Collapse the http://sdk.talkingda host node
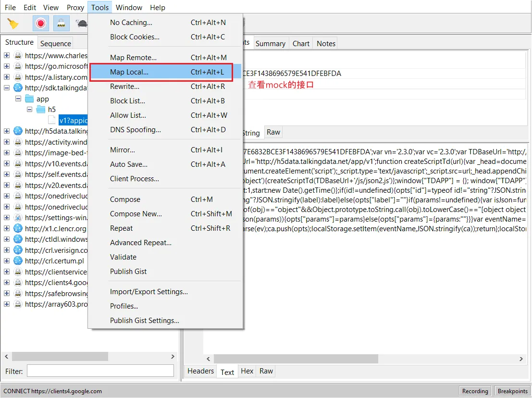The image size is (532, 398). [x=7, y=88]
